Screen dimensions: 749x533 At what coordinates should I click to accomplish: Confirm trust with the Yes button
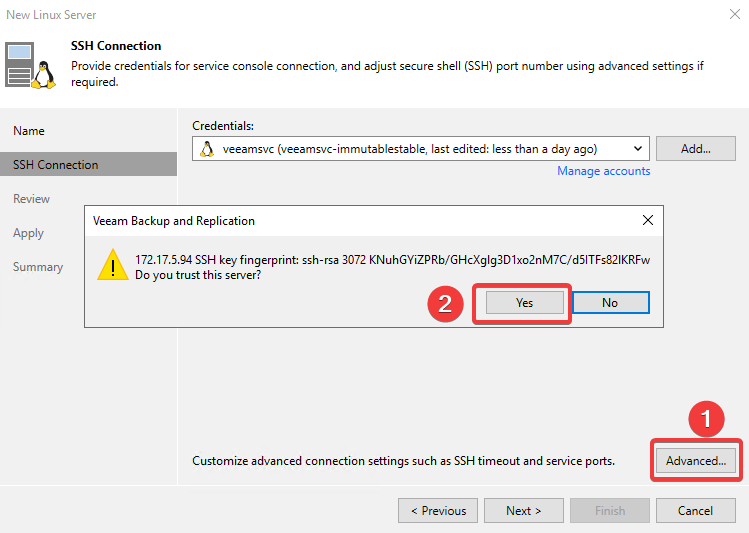pos(524,303)
